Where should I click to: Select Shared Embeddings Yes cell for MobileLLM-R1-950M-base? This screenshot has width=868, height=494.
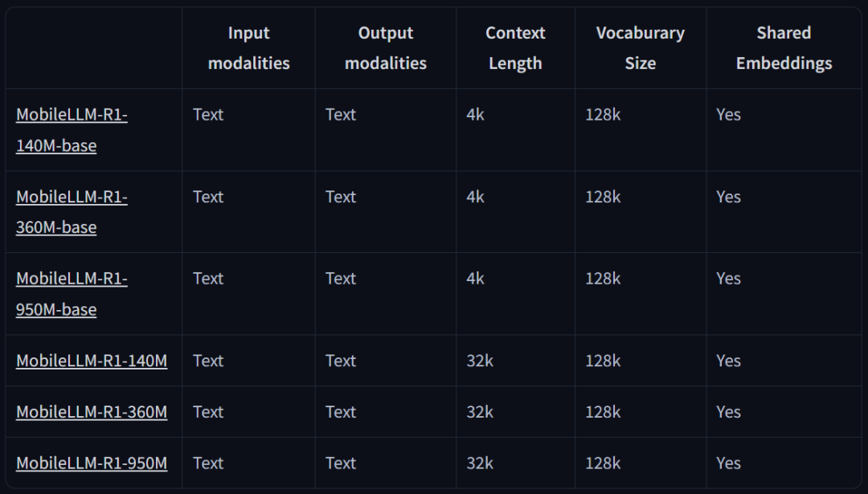pos(728,279)
